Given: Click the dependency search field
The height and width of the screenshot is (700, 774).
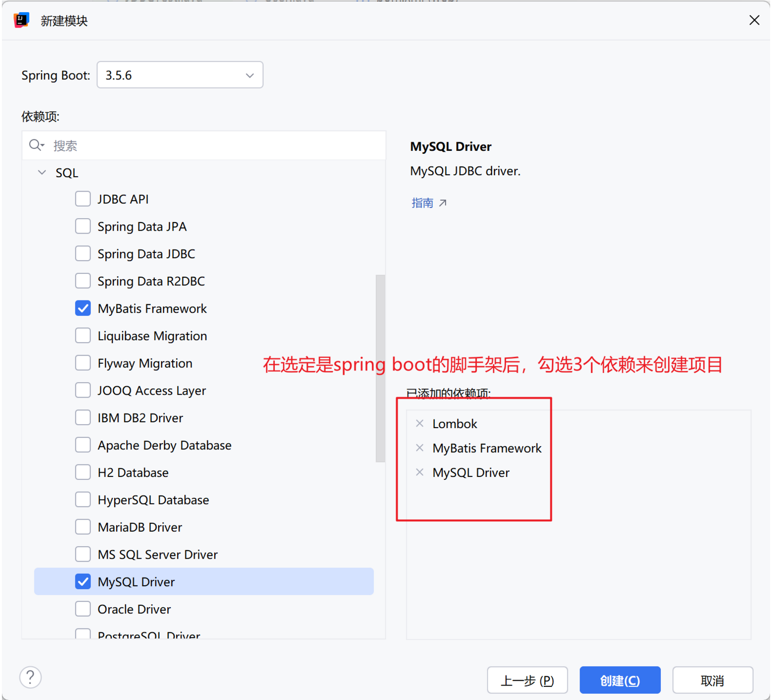Looking at the screenshot, I should click(204, 145).
